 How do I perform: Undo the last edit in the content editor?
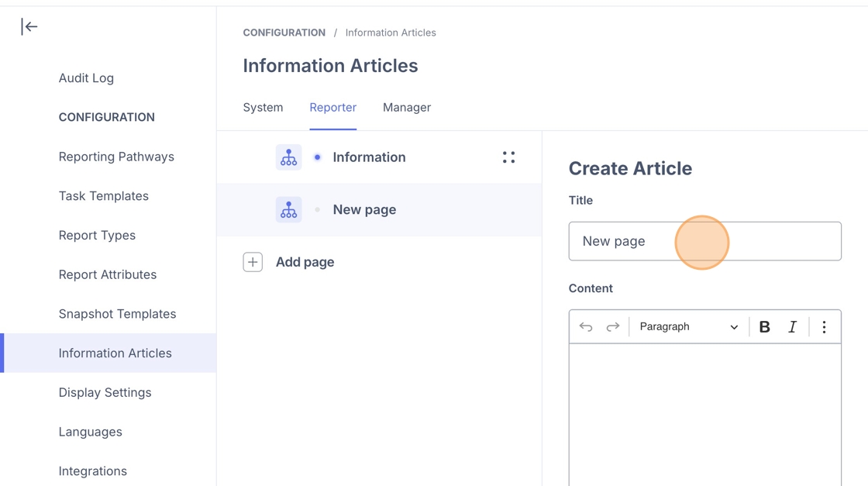click(586, 326)
